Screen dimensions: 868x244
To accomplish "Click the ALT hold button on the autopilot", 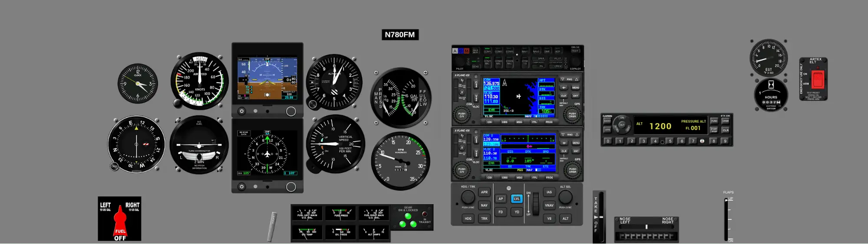I will tap(565, 218).
